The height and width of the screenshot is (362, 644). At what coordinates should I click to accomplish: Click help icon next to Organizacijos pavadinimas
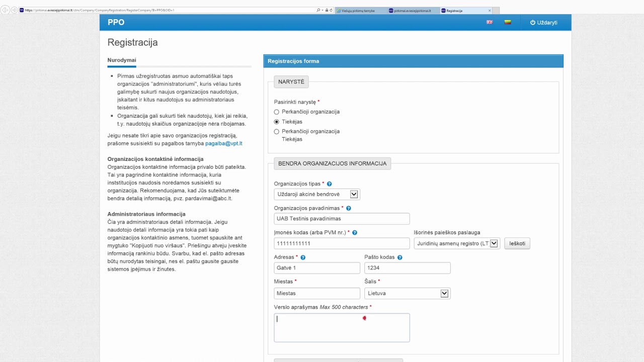[x=349, y=208]
